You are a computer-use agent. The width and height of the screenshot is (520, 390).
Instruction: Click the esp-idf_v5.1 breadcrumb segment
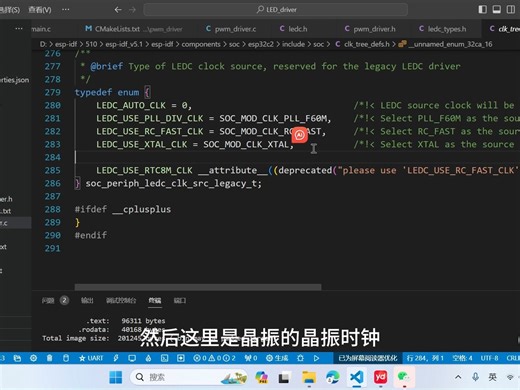coord(124,44)
